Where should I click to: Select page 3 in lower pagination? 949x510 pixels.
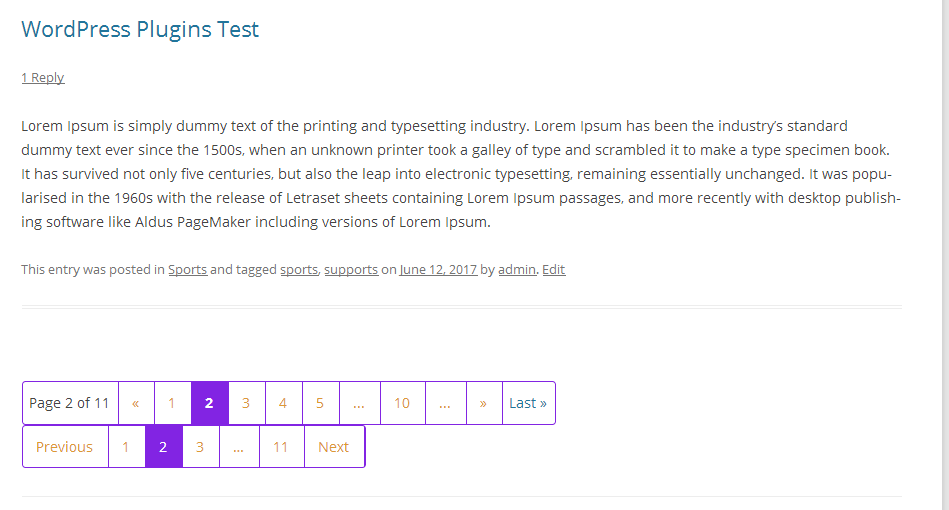200,447
